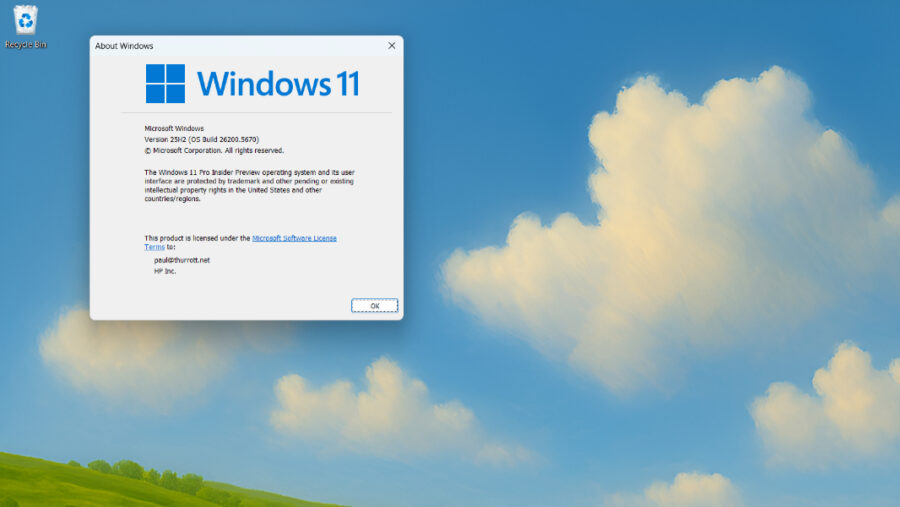Viewport: 900px width, 507px height.
Task: Click the Recycle Bin text label
Action: 25,45
